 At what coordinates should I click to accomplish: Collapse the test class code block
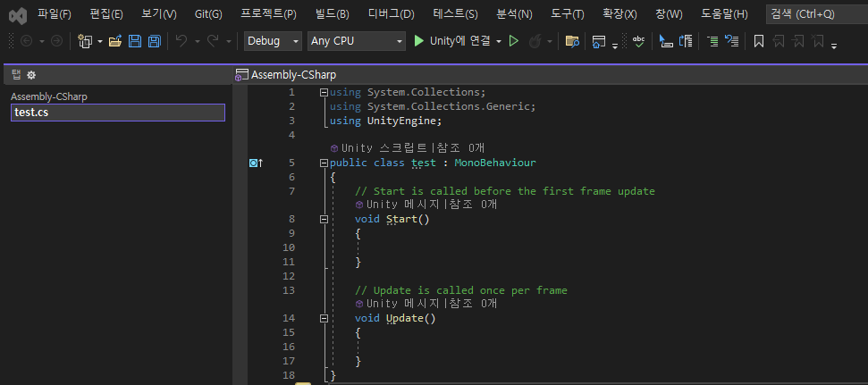(x=324, y=163)
